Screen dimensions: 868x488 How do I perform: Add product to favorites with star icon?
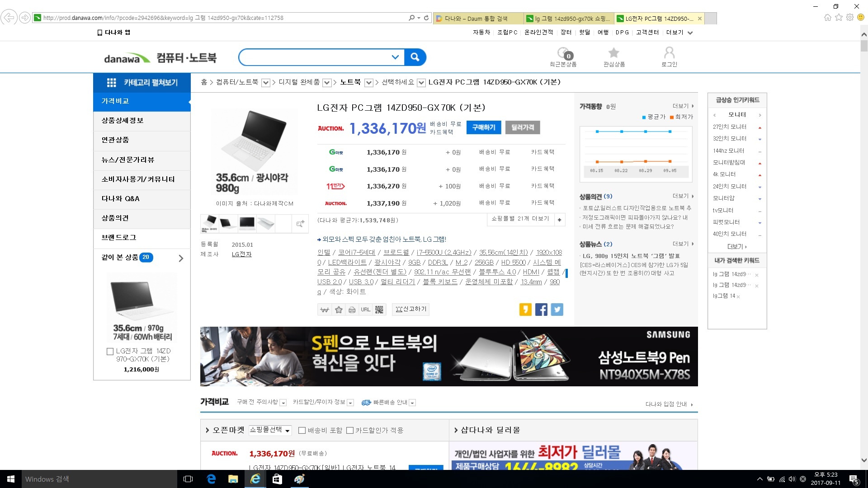coord(339,310)
